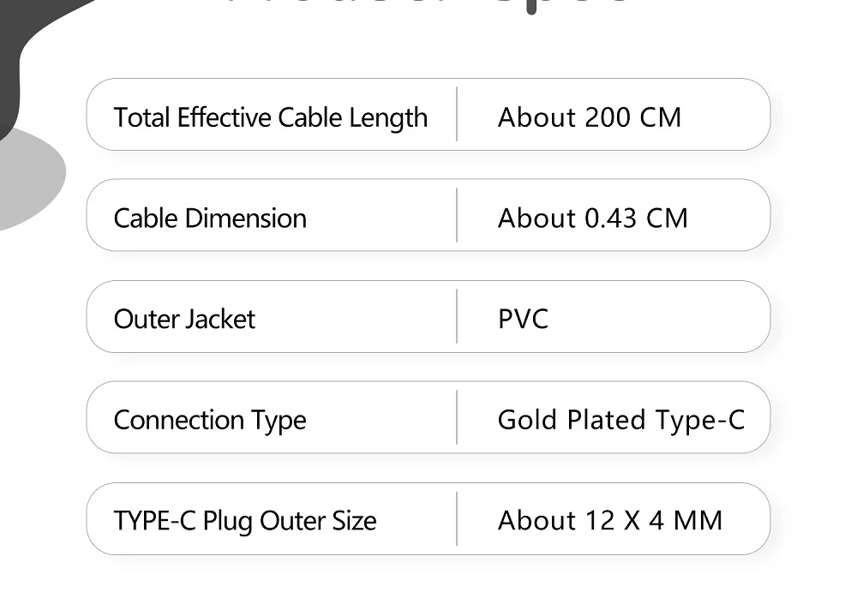The width and height of the screenshot is (857, 616).
Task: Click the 'Outer Jacket' label
Action: click(184, 320)
